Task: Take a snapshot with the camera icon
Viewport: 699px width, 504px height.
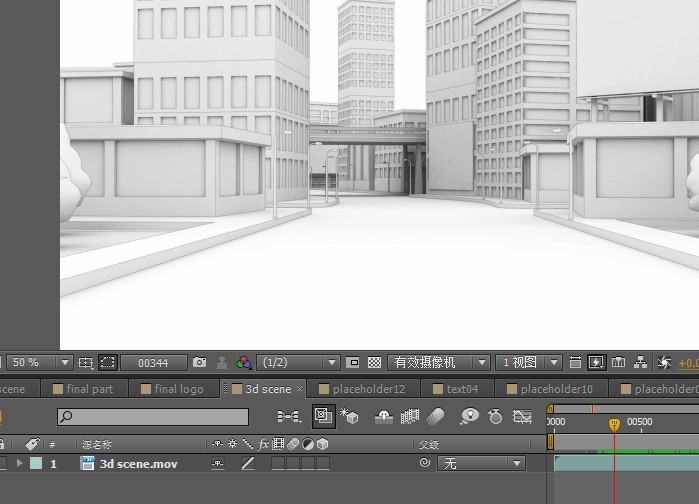Action: 199,363
